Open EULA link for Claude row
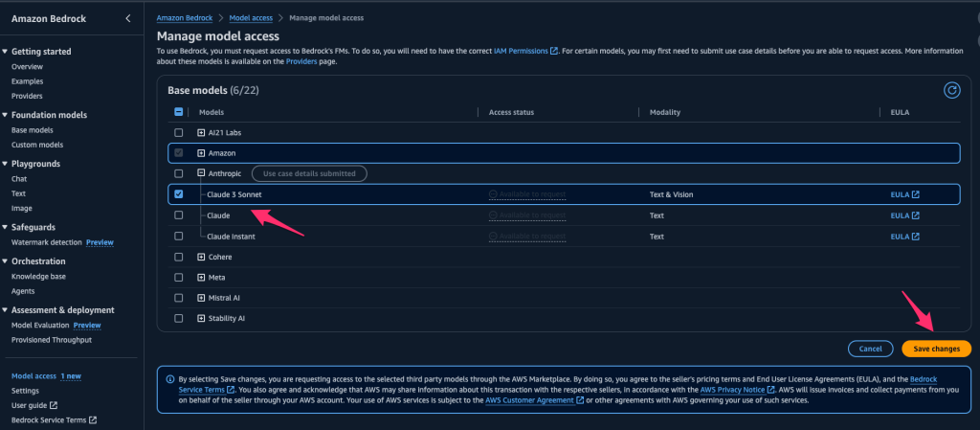The image size is (980, 430). (904, 215)
